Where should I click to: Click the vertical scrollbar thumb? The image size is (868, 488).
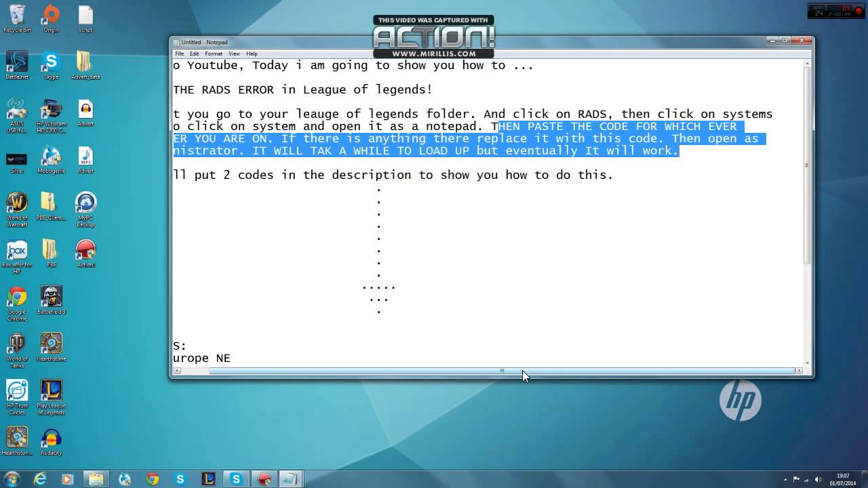click(x=807, y=166)
